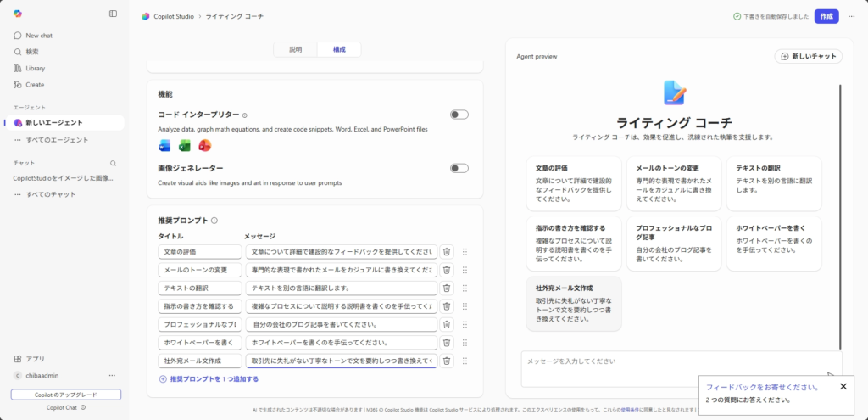Close the feedback popup
The height and width of the screenshot is (420, 868).
click(843, 387)
